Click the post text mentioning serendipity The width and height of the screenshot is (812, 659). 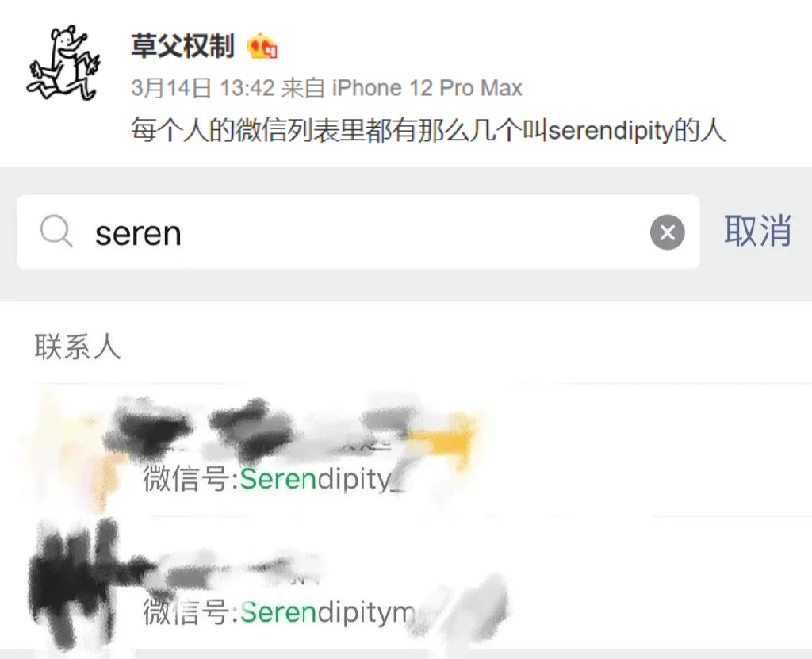428,130
